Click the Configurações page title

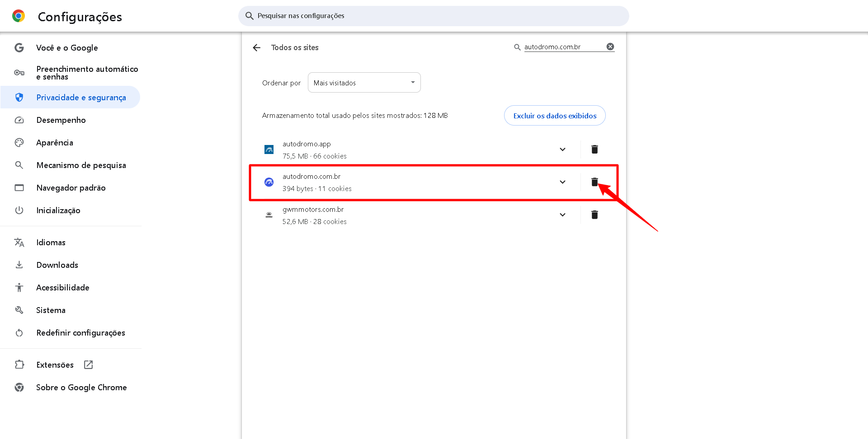click(80, 17)
